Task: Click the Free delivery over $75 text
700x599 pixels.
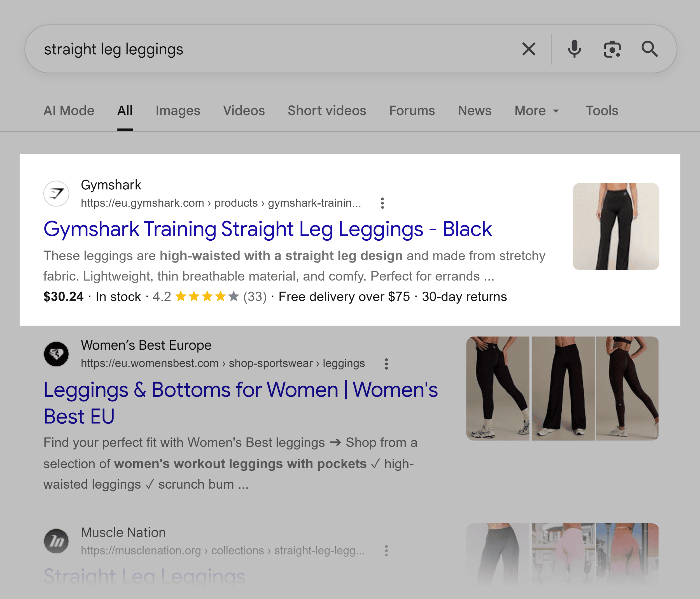Action: click(344, 296)
